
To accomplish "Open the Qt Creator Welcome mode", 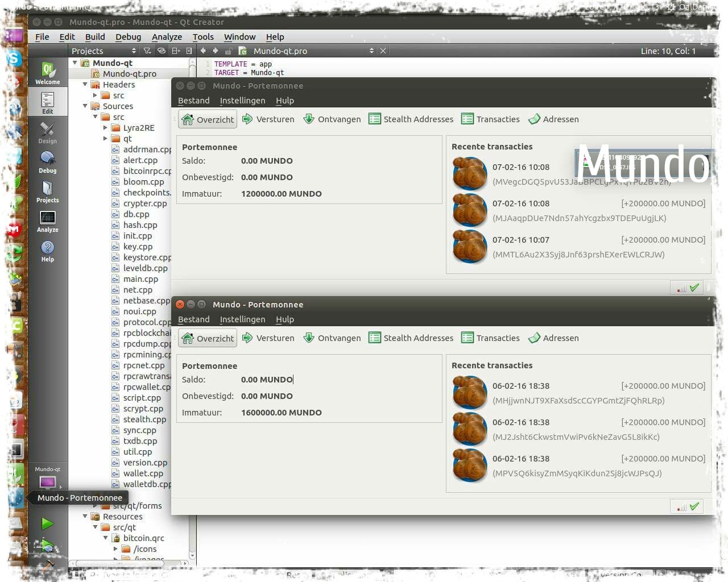I will 48,73.
